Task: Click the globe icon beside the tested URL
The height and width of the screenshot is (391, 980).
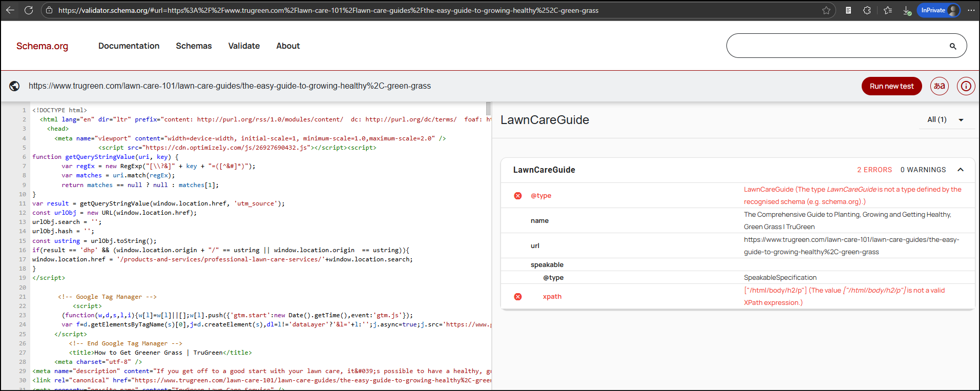Action: [x=14, y=86]
